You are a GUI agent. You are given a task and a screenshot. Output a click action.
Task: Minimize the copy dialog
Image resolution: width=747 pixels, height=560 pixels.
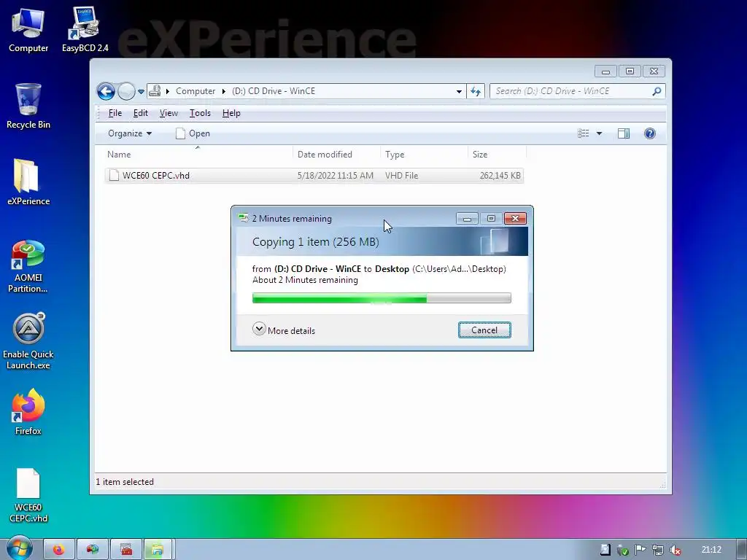pos(467,219)
